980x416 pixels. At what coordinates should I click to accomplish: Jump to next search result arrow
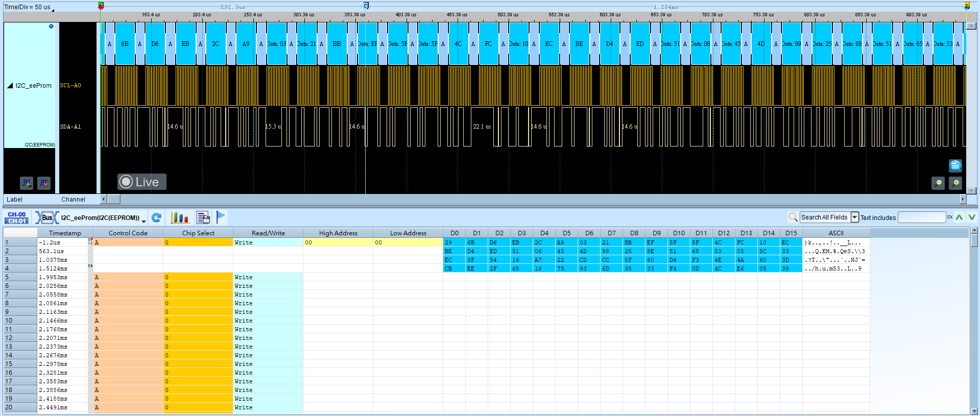972,217
